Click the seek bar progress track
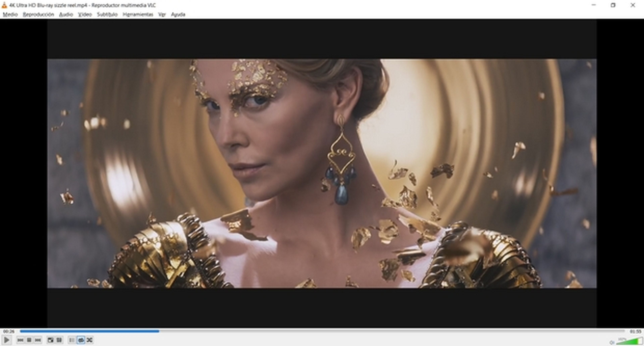Viewport: 644px width, 346px height. tap(323, 331)
